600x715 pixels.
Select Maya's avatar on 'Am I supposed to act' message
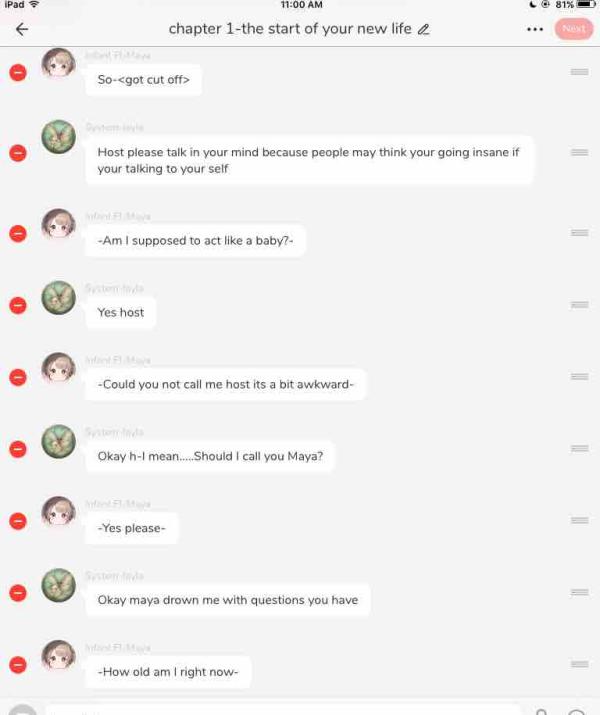pos(58,224)
